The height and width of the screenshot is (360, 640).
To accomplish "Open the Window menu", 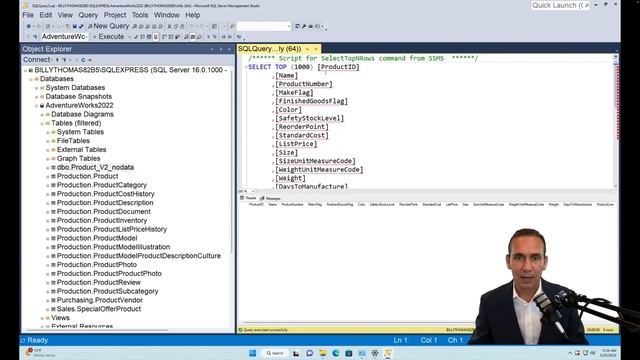I will pyautogui.click(x=167, y=15).
